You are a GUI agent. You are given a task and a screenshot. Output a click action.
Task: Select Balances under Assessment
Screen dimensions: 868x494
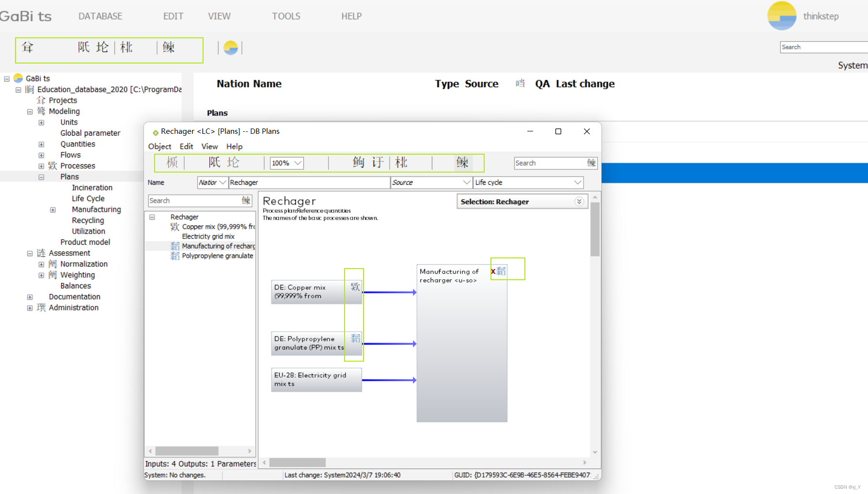click(x=75, y=286)
